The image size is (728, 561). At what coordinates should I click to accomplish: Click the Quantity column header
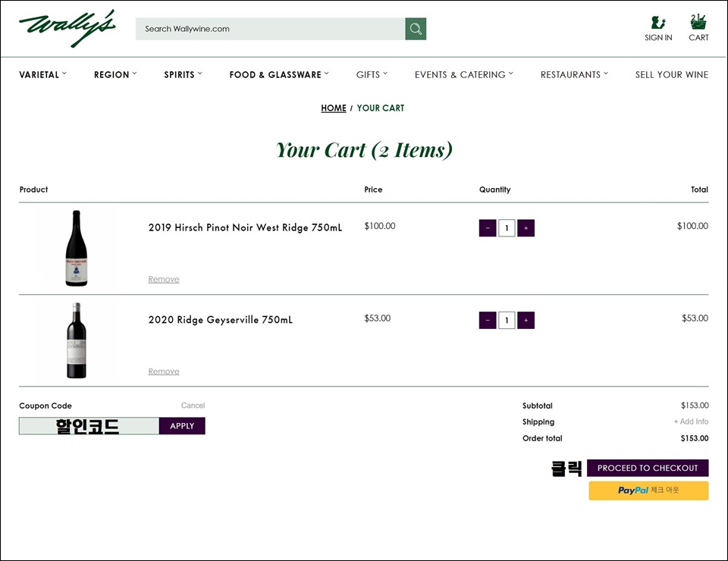coord(495,190)
